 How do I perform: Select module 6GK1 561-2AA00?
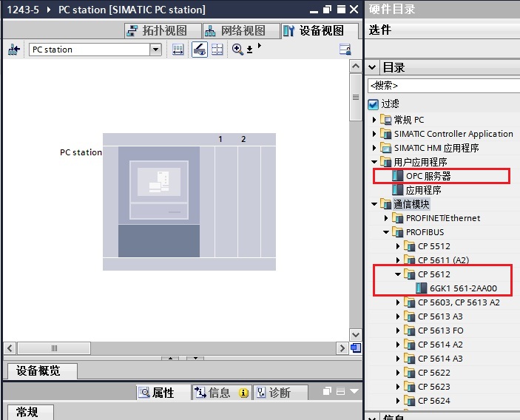[x=463, y=288]
